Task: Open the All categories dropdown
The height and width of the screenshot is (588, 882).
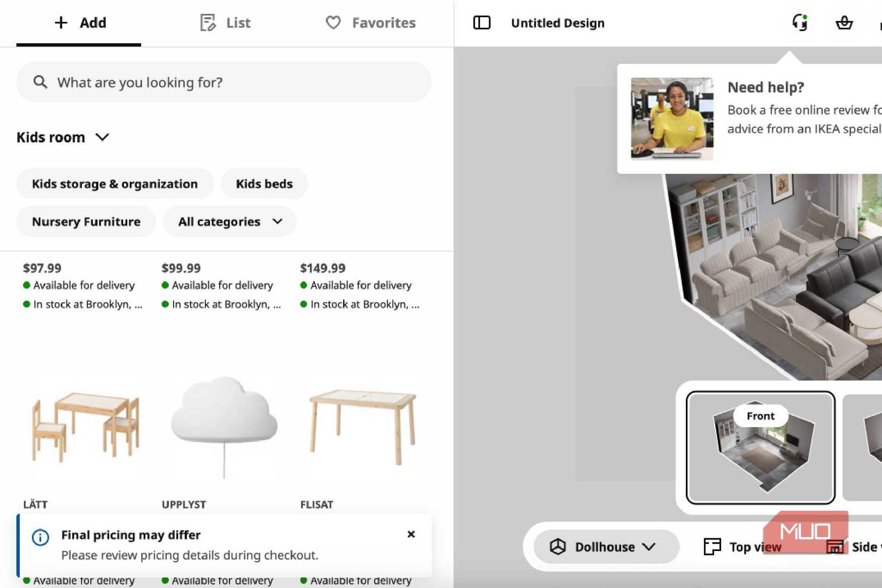Action: [230, 221]
